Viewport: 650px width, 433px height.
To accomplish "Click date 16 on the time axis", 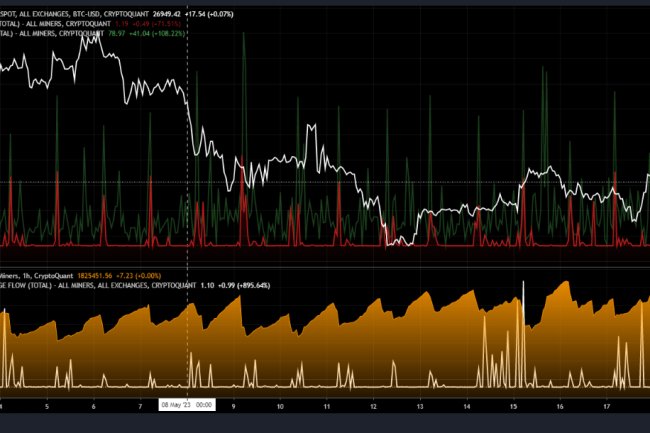I will (560, 406).
